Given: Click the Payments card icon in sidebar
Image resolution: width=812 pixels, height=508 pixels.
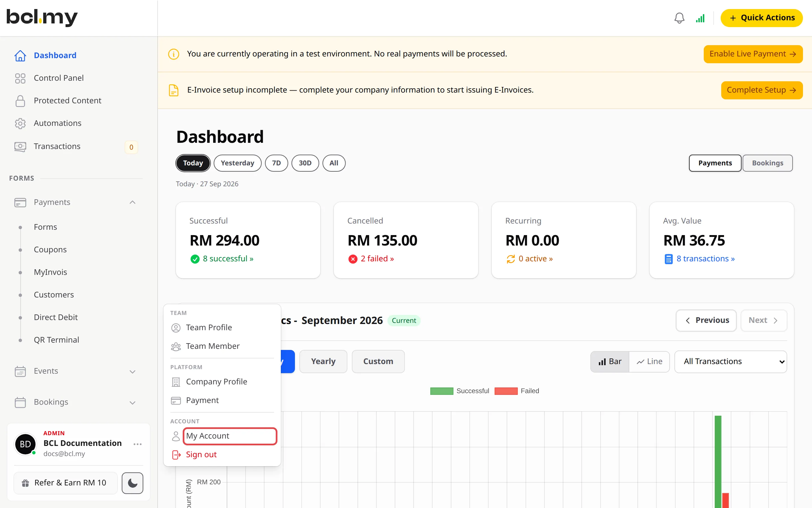Looking at the screenshot, I should click(x=20, y=203).
